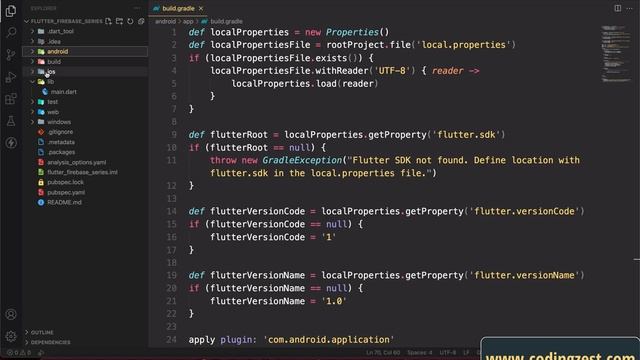
Task: Click UTF-8 encoding in status bar
Action: 448,353
